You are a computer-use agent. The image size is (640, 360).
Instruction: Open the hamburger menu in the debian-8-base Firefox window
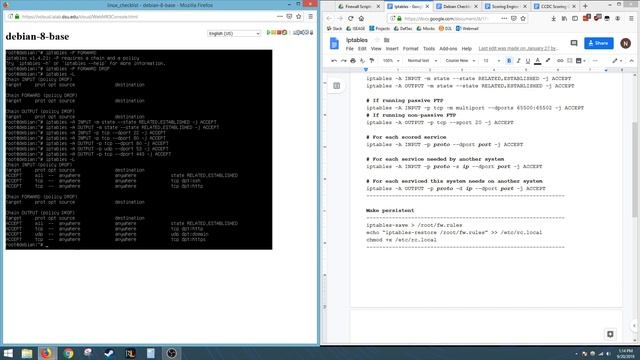tap(311, 17)
